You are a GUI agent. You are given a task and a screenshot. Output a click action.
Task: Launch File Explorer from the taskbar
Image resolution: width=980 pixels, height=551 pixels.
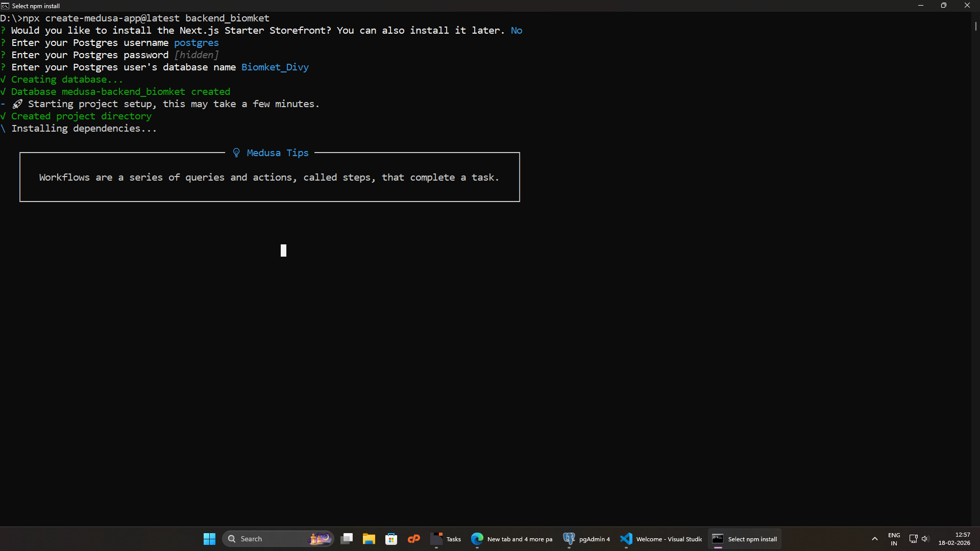pyautogui.click(x=369, y=539)
